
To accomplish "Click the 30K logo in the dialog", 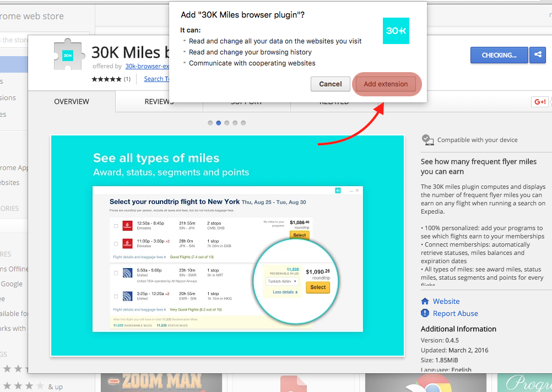I will 396,31.
